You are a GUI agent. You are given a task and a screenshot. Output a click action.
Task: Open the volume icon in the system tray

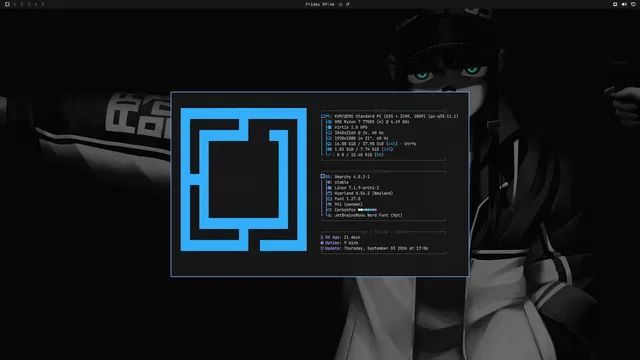tap(624, 4)
